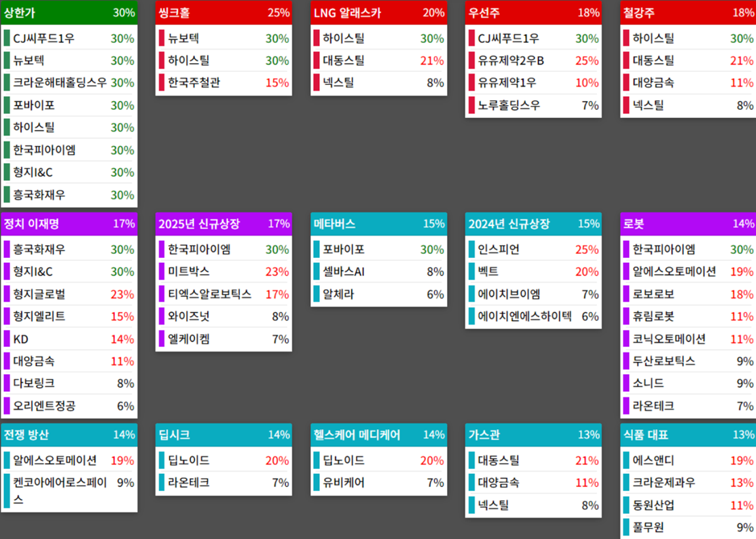756x539 pixels.
Task: Open the 정치 이재명 theme header
Action: 69,224
